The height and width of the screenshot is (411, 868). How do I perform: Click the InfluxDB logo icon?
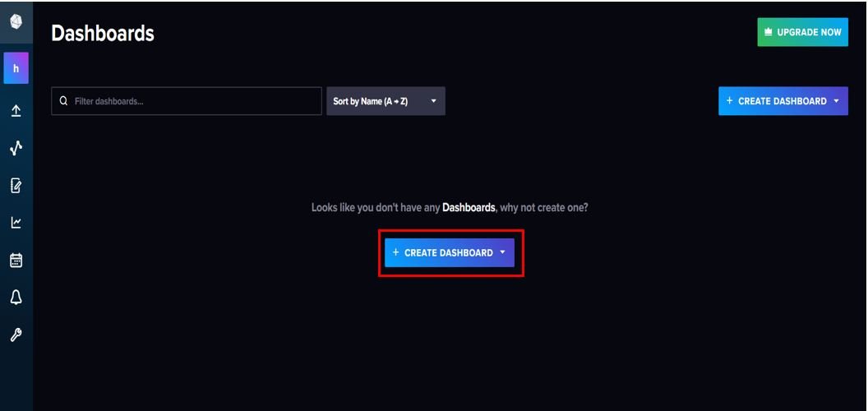pyautogui.click(x=16, y=22)
